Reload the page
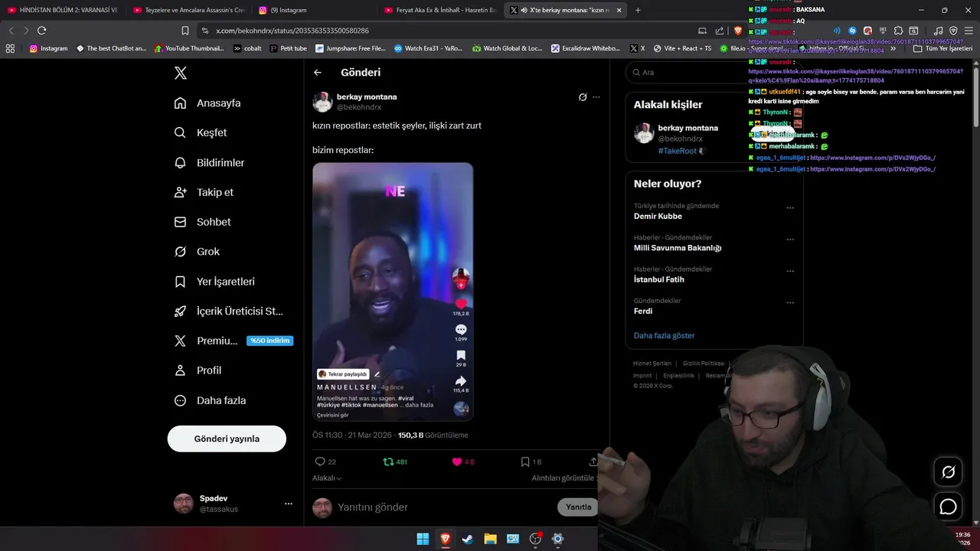The width and height of the screenshot is (980, 551). (x=41, y=31)
